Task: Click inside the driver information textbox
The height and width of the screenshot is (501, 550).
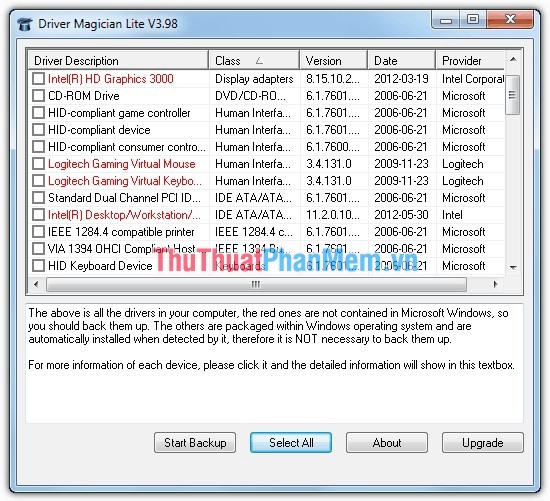Action: pyautogui.click(x=274, y=363)
